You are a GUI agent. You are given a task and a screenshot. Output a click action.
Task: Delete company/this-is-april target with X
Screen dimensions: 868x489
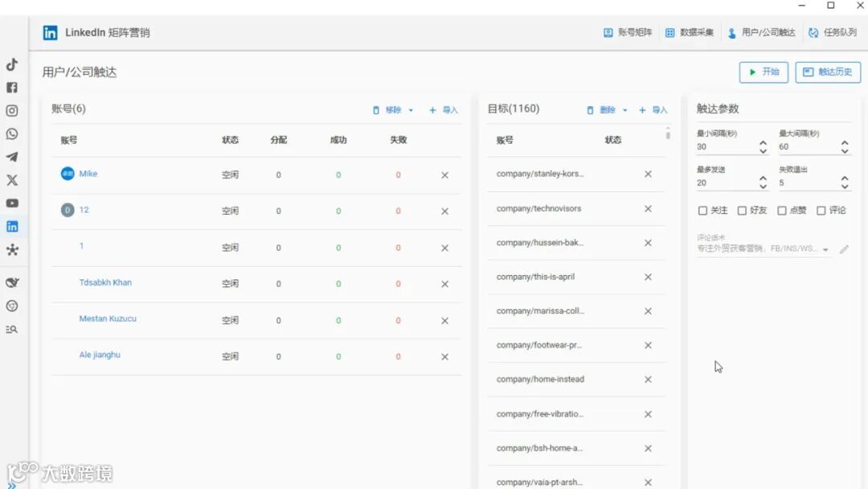(648, 277)
